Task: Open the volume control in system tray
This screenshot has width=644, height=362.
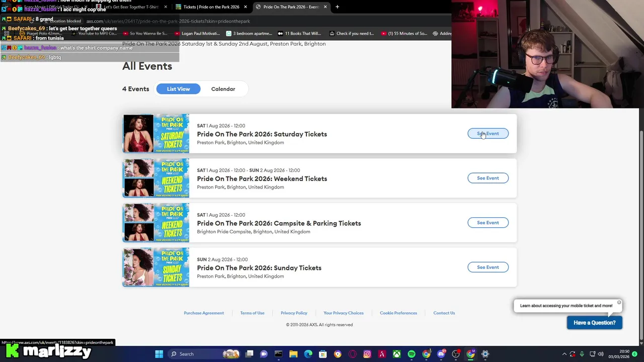Action: [601, 354]
